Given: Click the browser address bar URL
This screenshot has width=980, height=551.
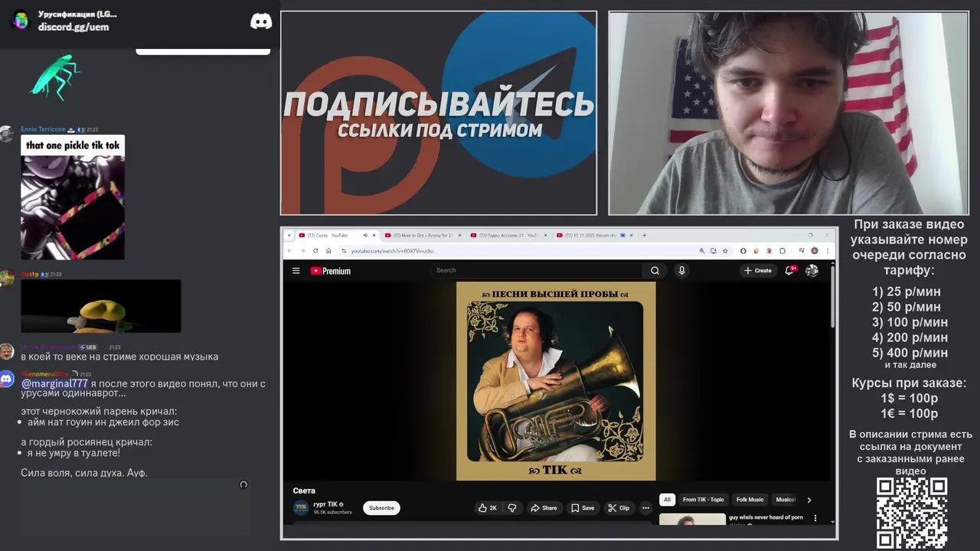Looking at the screenshot, I should pyautogui.click(x=392, y=251).
